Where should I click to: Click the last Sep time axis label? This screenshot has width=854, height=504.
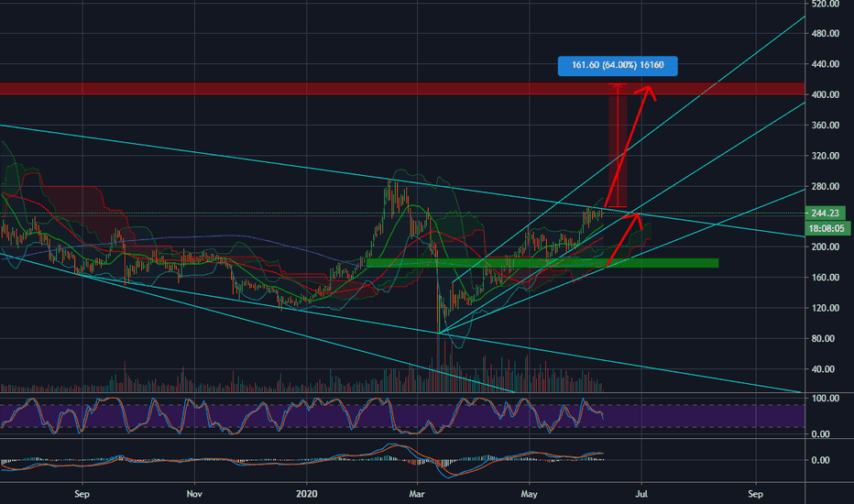[x=755, y=494]
